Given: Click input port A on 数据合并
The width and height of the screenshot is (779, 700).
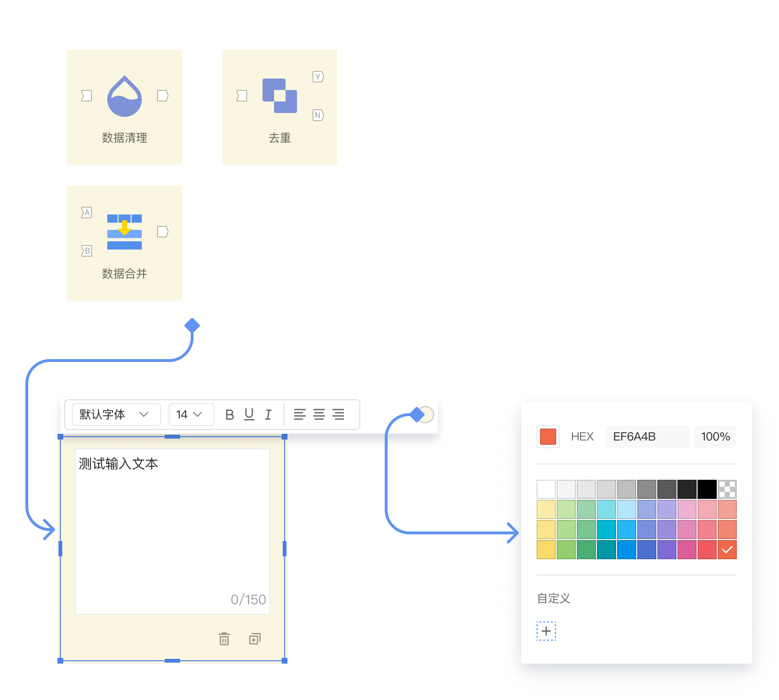Looking at the screenshot, I should (x=86, y=213).
